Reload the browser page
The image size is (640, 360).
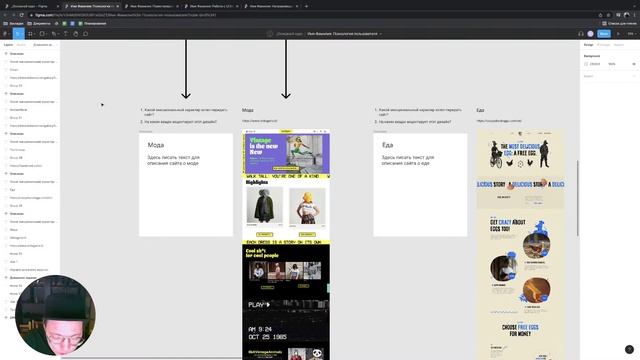point(22,15)
